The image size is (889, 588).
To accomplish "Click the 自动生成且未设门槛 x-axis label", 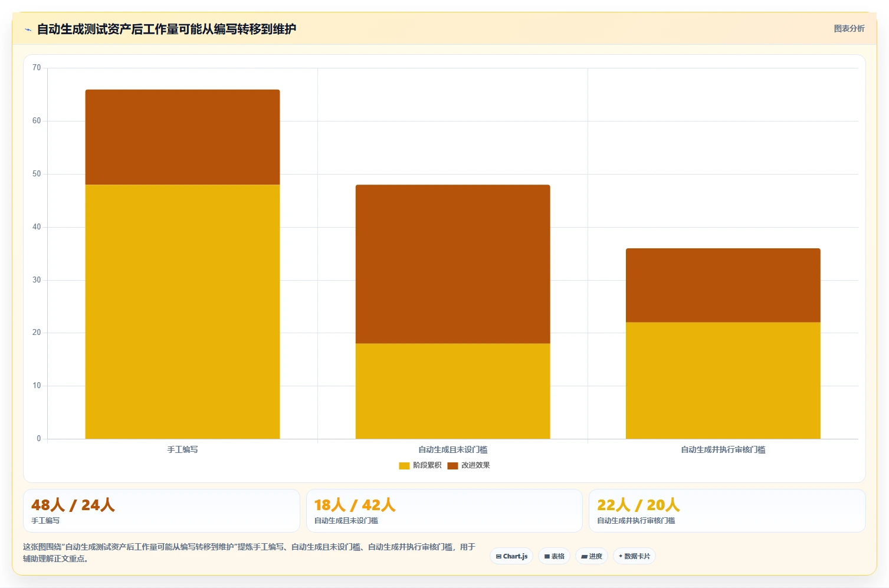I will (x=452, y=449).
